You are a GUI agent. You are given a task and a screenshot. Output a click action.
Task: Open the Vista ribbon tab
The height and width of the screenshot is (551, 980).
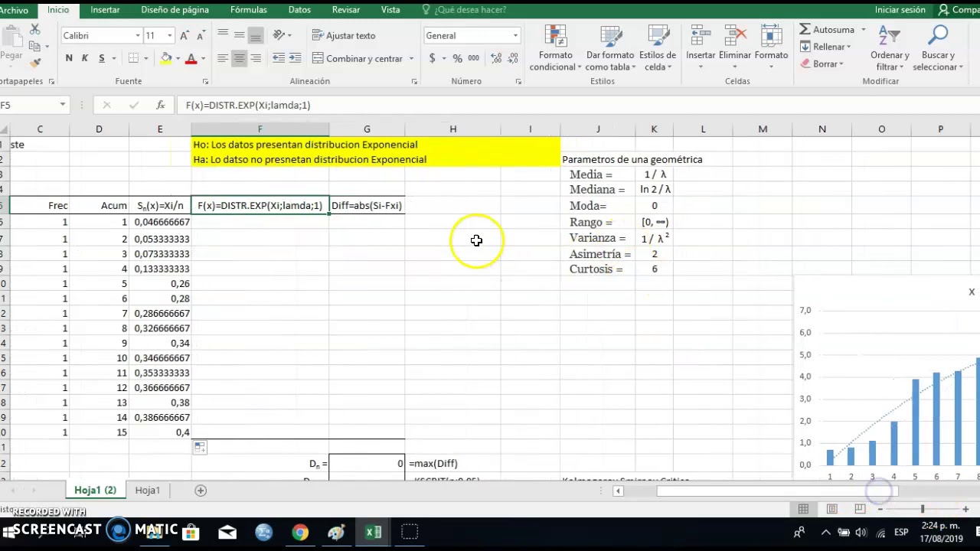(390, 10)
